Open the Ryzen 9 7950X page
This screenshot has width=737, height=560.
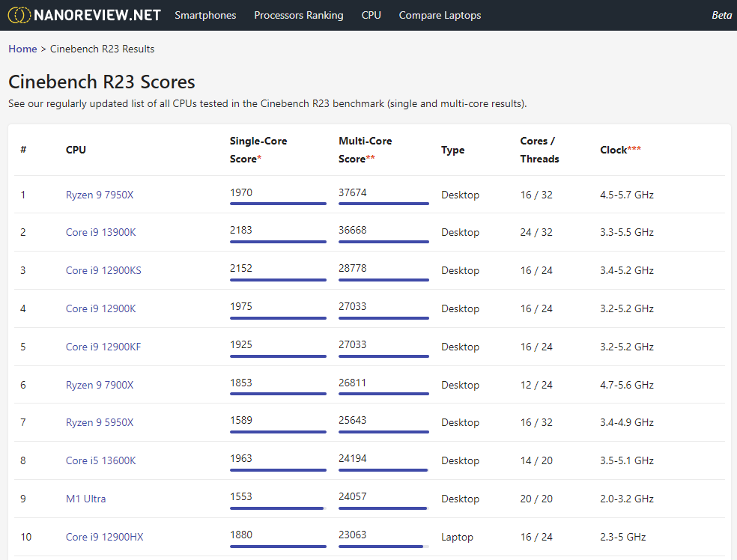click(x=100, y=195)
